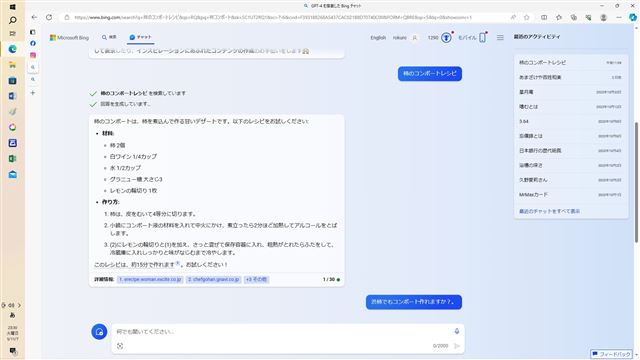Screen dimensions: 640x360
Task: Open source link 1 erecipe.woman.excite.co.jp
Action: [x=150, y=280]
